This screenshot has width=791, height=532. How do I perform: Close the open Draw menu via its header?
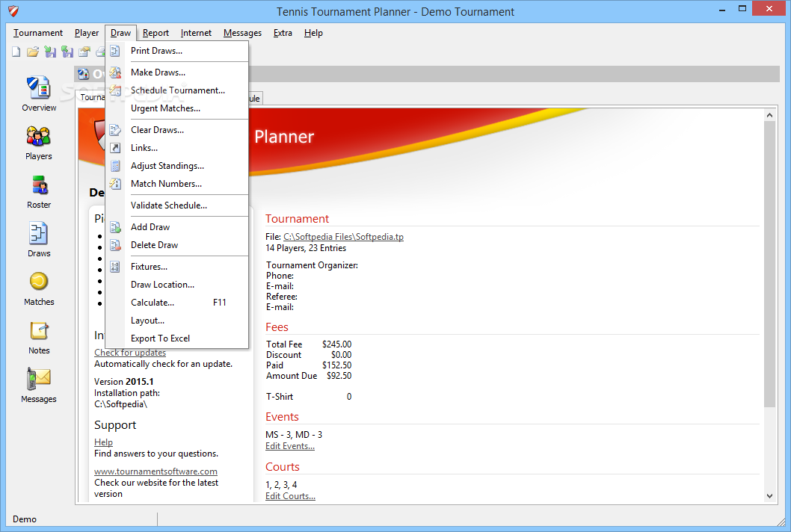coord(120,33)
